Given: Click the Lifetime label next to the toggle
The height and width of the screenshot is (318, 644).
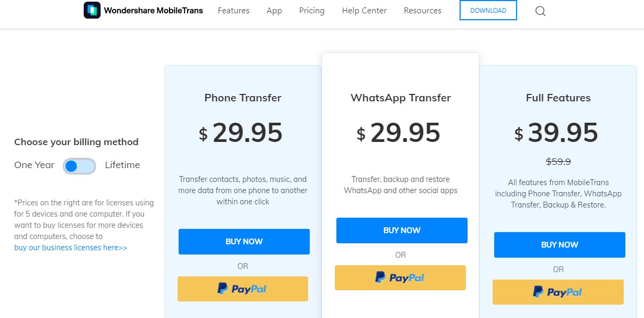Looking at the screenshot, I should coord(122,165).
